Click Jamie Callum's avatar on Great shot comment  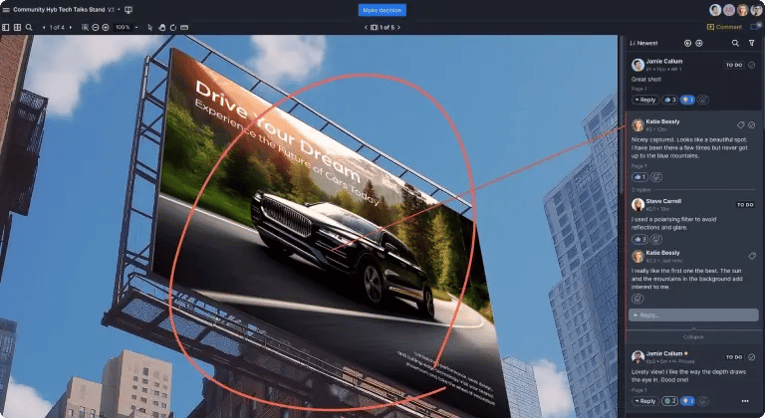[x=638, y=65]
